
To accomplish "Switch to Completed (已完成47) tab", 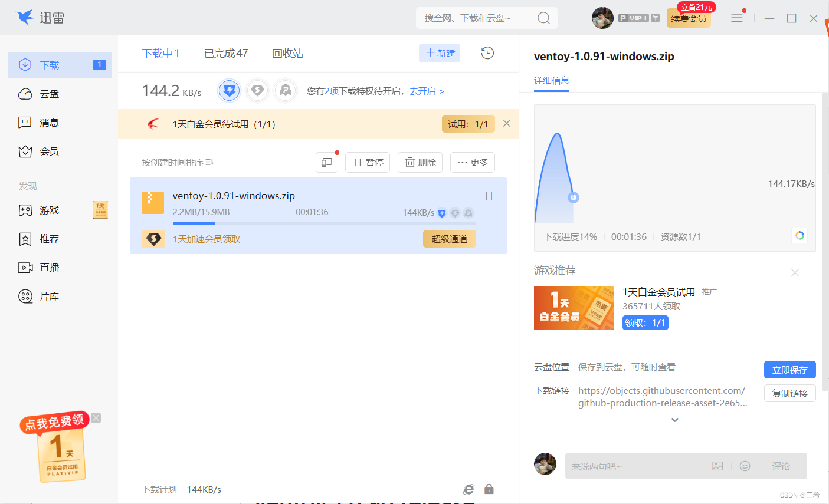I will click(226, 54).
